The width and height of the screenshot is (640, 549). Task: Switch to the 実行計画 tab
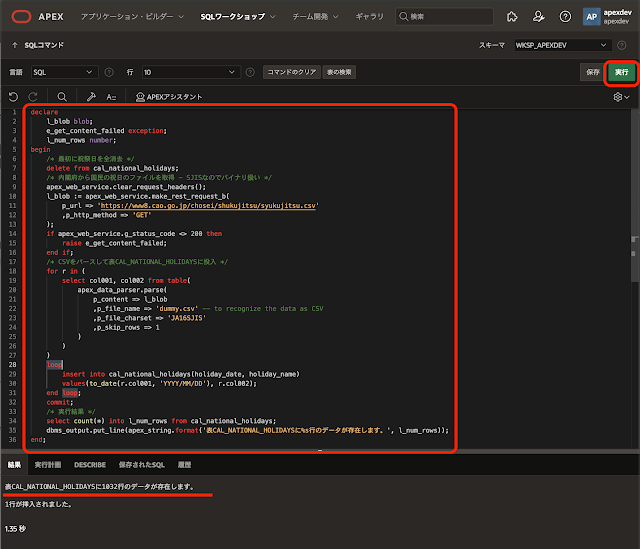pyautogui.click(x=48, y=465)
